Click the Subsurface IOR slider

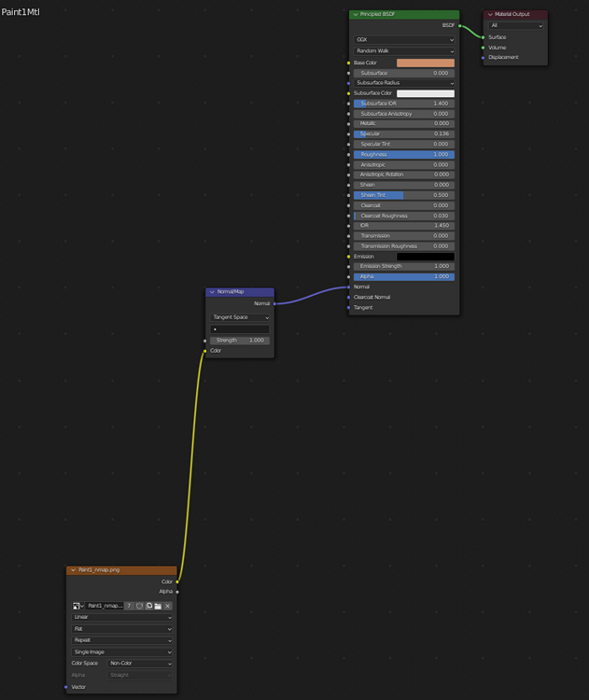tap(404, 104)
